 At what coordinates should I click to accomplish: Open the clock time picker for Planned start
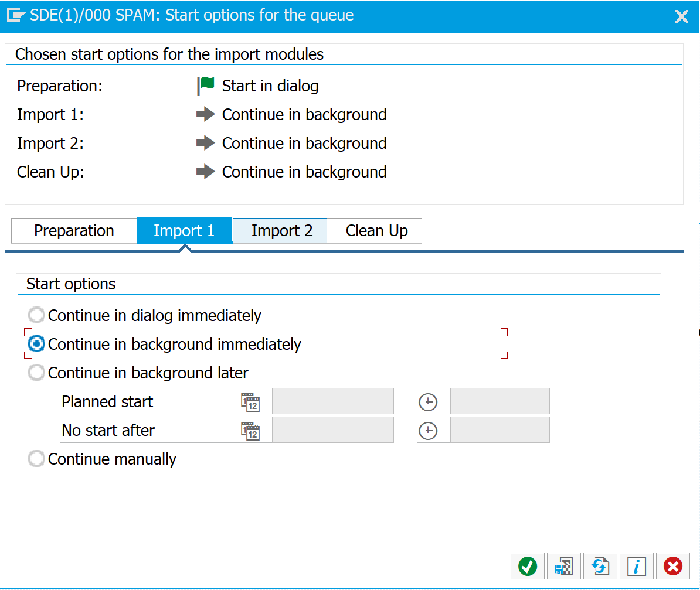(428, 402)
